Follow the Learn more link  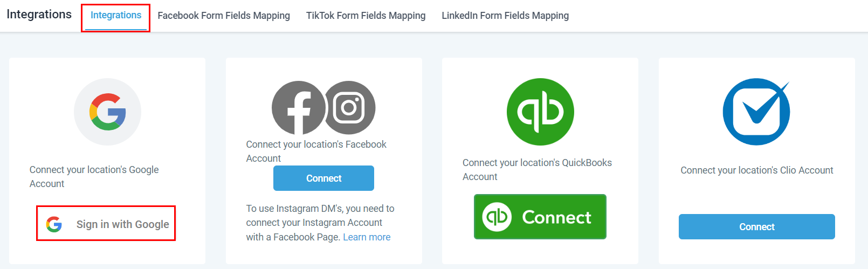point(367,237)
